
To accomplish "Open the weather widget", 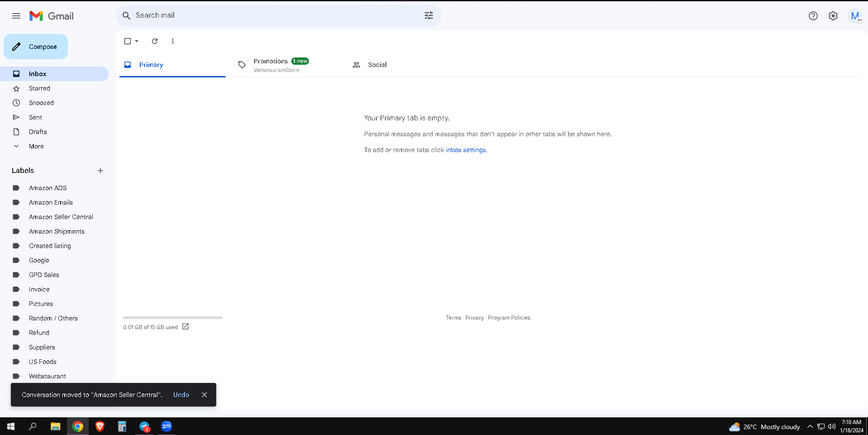I will tap(764, 427).
